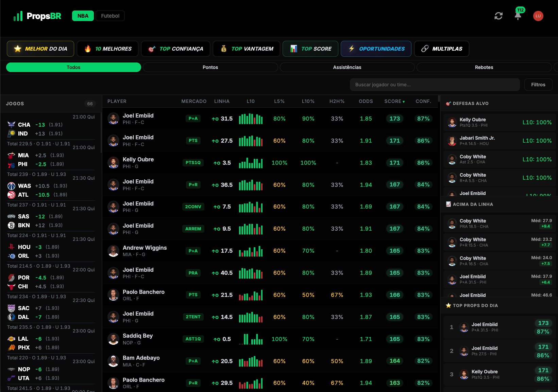The height and width of the screenshot is (392, 558).
Task: Open the LU user avatar menu
Action: tap(538, 16)
